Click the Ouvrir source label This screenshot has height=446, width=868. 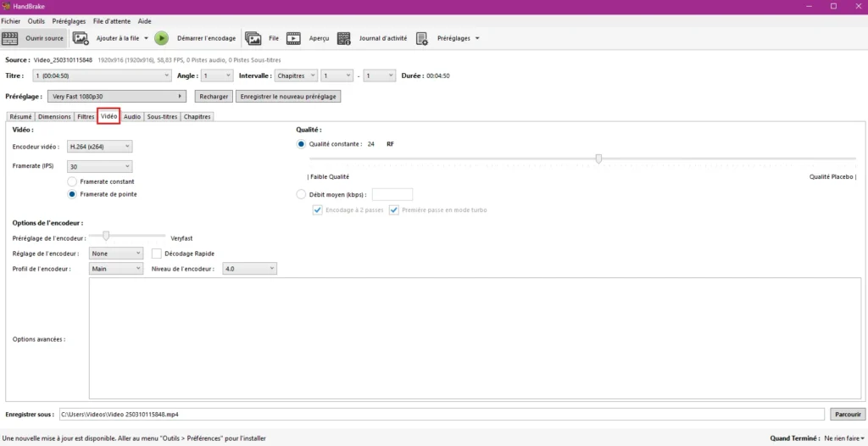click(x=44, y=38)
